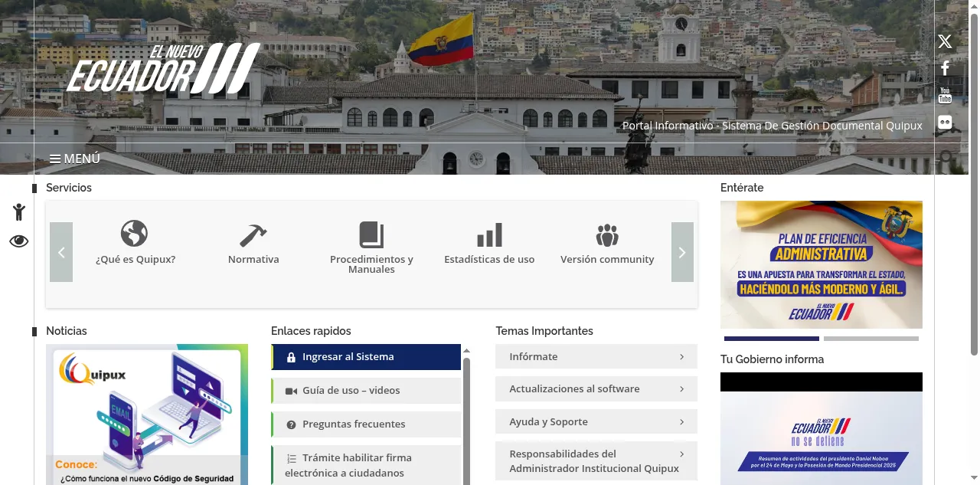Click the search magnifier icon

coord(946,158)
